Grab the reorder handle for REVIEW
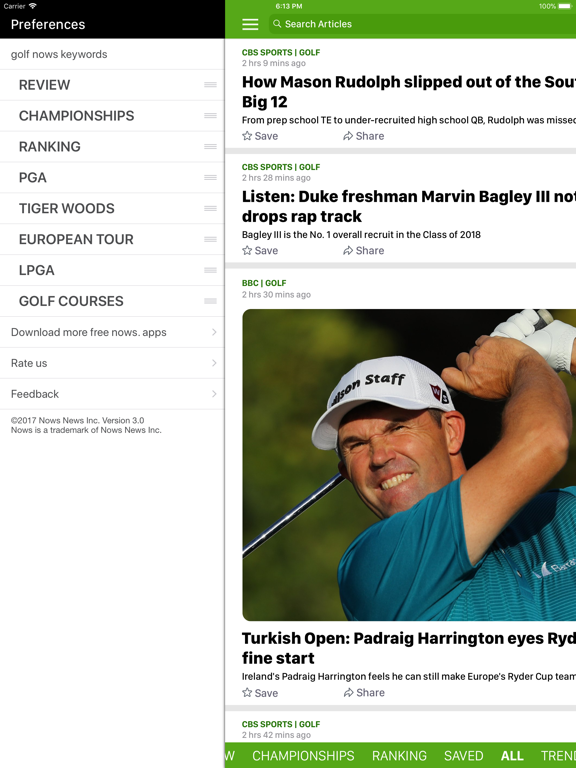This screenshot has height=768, width=576. point(210,85)
